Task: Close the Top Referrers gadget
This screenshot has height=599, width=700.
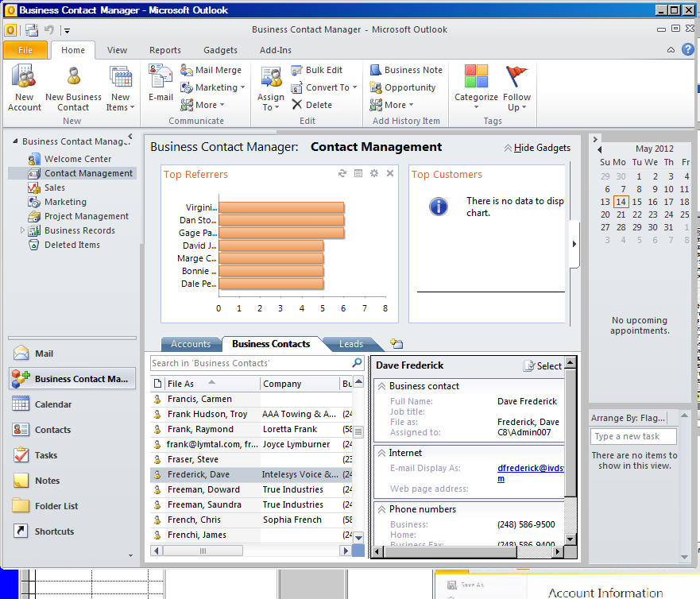Action: [390, 173]
